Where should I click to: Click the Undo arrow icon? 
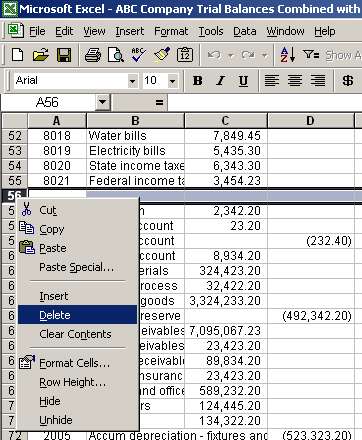[x=214, y=55]
